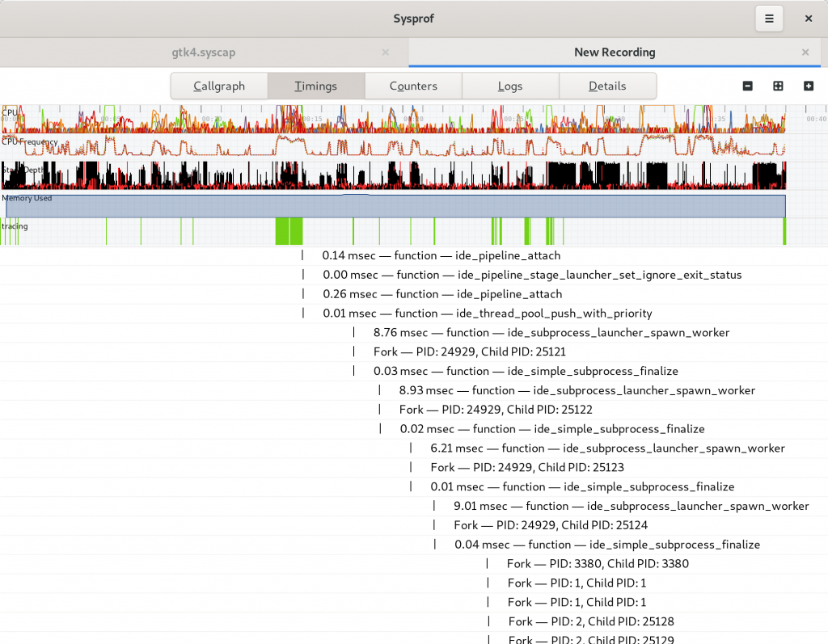
Task: Select the 9.01 msec spawn_worker entry
Action: pyautogui.click(x=414, y=506)
